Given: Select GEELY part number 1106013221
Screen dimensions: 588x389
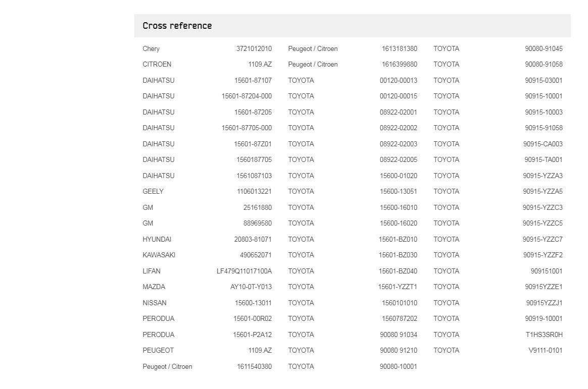Looking at the screenshot, I should pyautogui.click(x=254, y=192).
